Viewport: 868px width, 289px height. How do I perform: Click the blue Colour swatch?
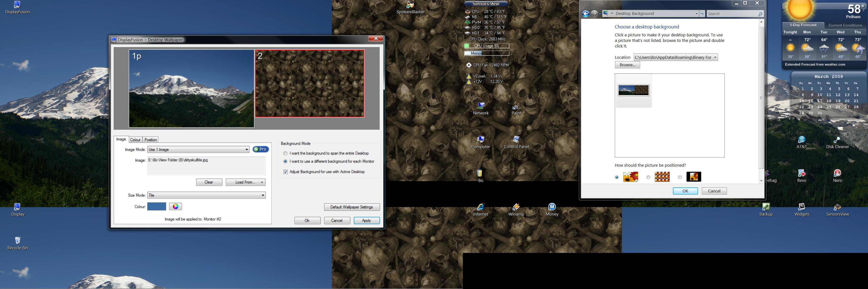(157, 207)
